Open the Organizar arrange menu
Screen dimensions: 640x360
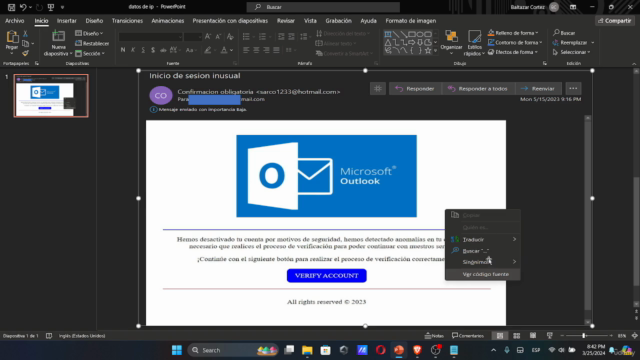[x=451, y=43]
